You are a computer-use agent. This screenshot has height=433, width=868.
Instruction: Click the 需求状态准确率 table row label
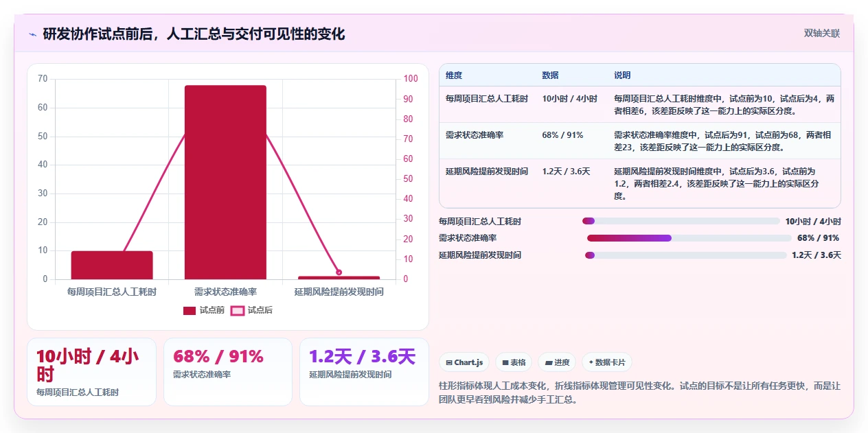click(x=475, y=135)
